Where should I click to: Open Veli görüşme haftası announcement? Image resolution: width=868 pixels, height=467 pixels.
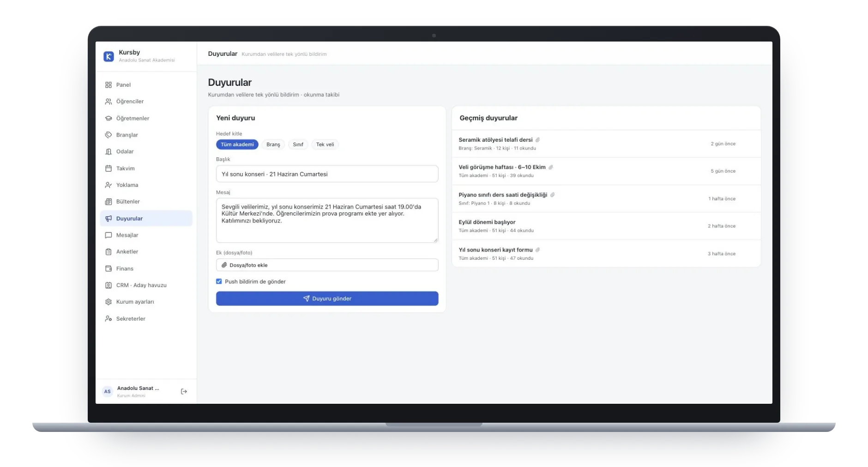[606, 171]
